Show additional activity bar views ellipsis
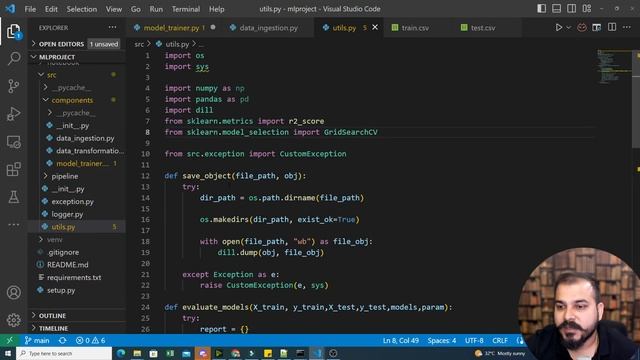Viewport: 640px width, 360px height. [x=13, y=224]
